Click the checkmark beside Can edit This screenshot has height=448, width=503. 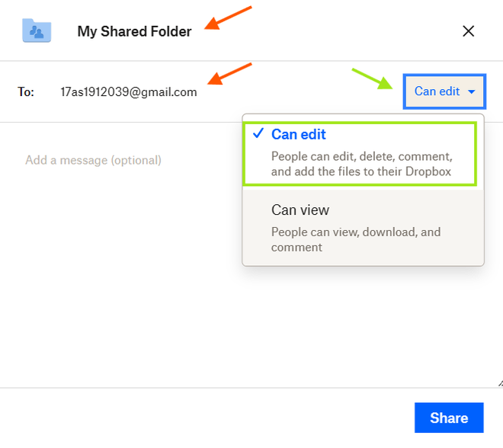click(258, 134)
